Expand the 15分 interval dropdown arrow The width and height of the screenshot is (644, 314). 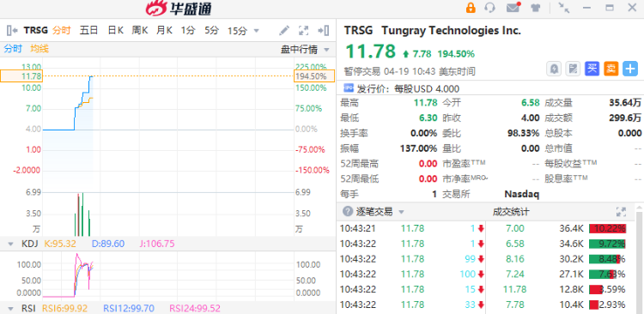coord(257,30)
